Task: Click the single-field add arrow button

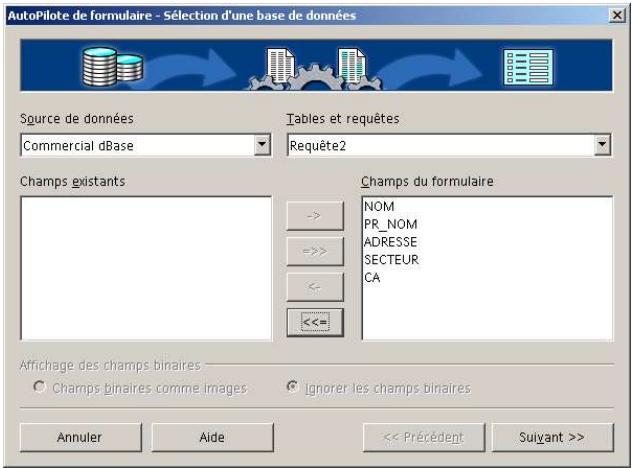Action: [315, 216]
